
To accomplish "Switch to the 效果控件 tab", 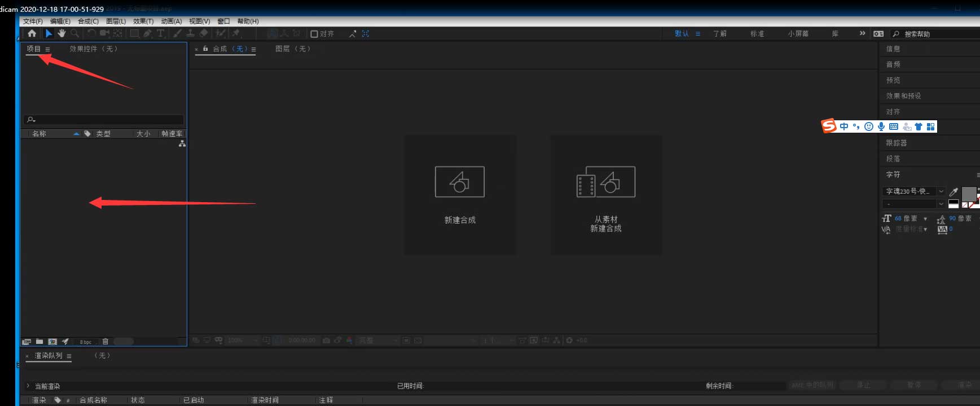I will (x=93, y=49).
